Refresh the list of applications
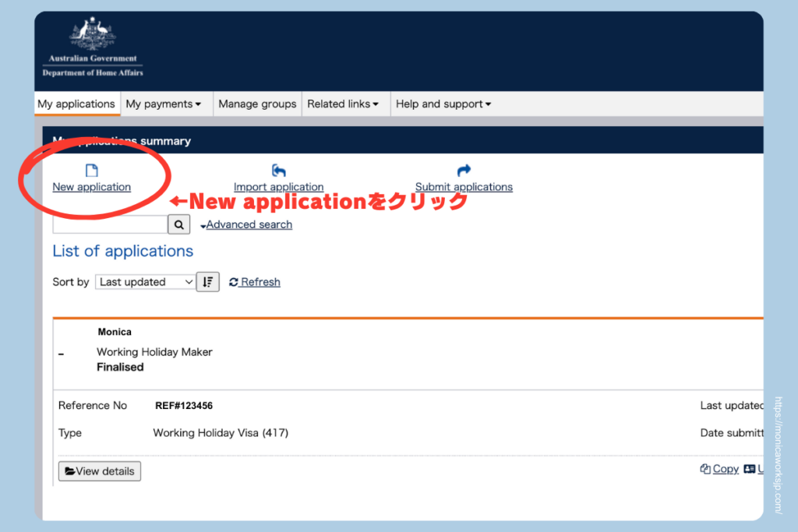 [x=255, y=282]
